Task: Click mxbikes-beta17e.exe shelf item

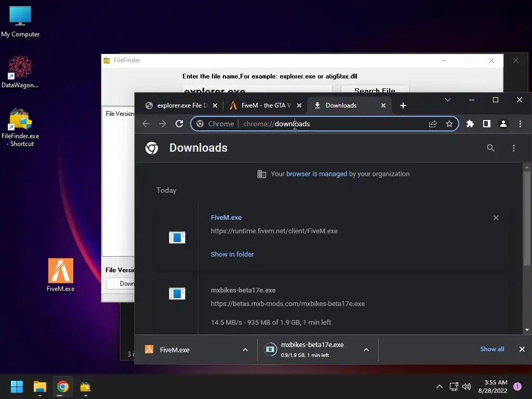Action: [x=310, y=350]
